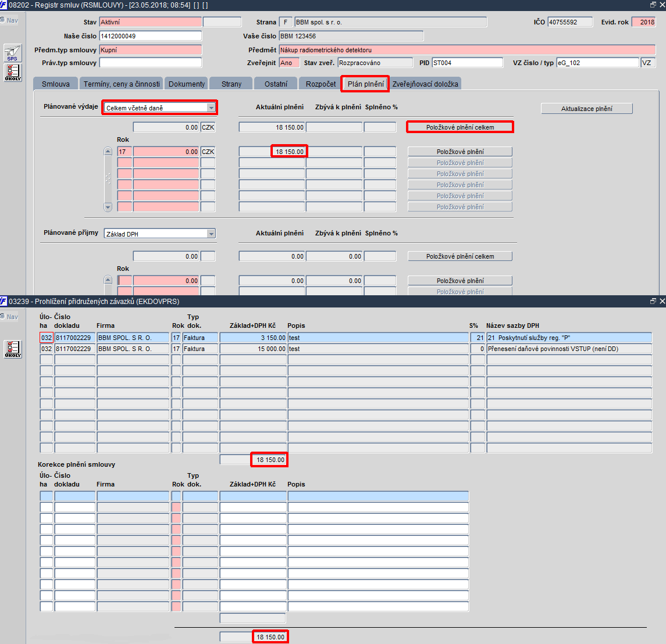Click the first Korekce plnění Popis cell
Screen dimensions: 666x644
[x=378, y=496]
